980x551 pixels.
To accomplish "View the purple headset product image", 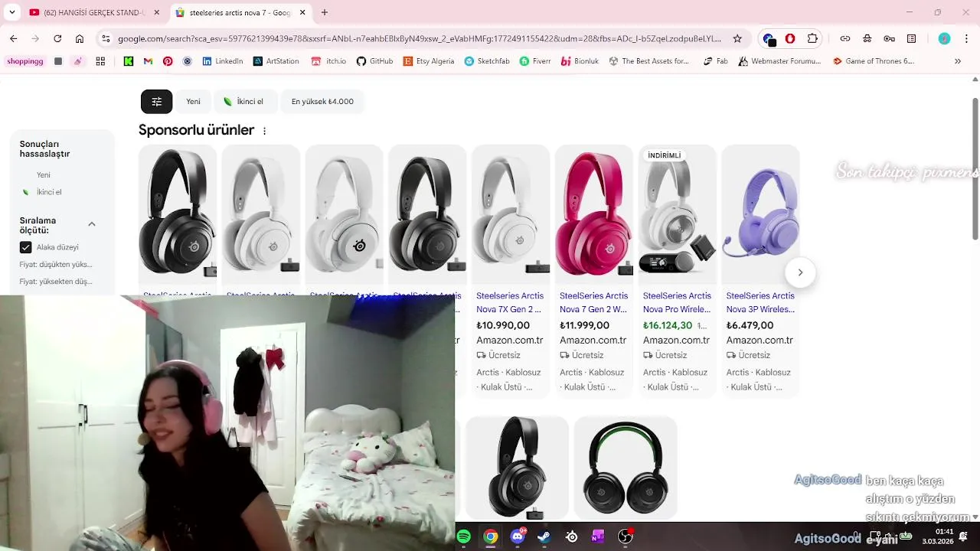I will click(760, 214).
